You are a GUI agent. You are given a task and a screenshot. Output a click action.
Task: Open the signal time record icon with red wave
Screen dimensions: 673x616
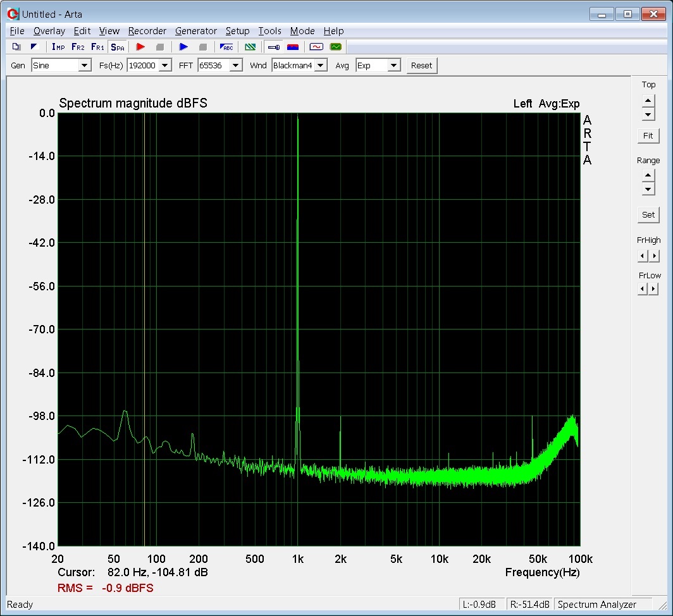coord(316,47)
